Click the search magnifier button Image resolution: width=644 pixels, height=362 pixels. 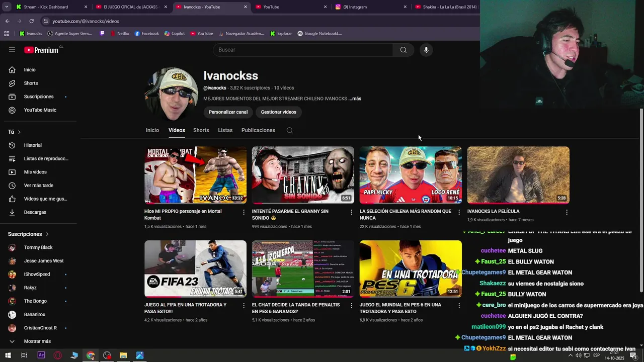404,50
